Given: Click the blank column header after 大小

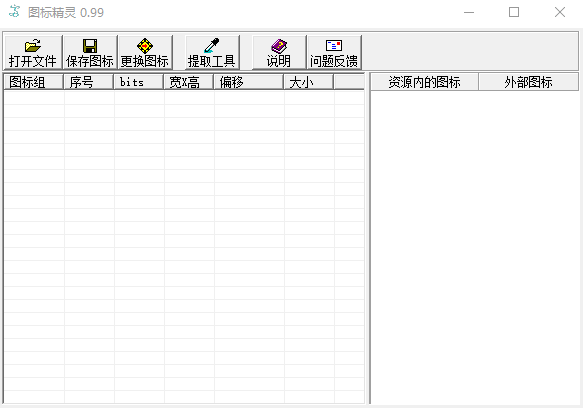Looking at the screenshot, I should tap(349, 82).
